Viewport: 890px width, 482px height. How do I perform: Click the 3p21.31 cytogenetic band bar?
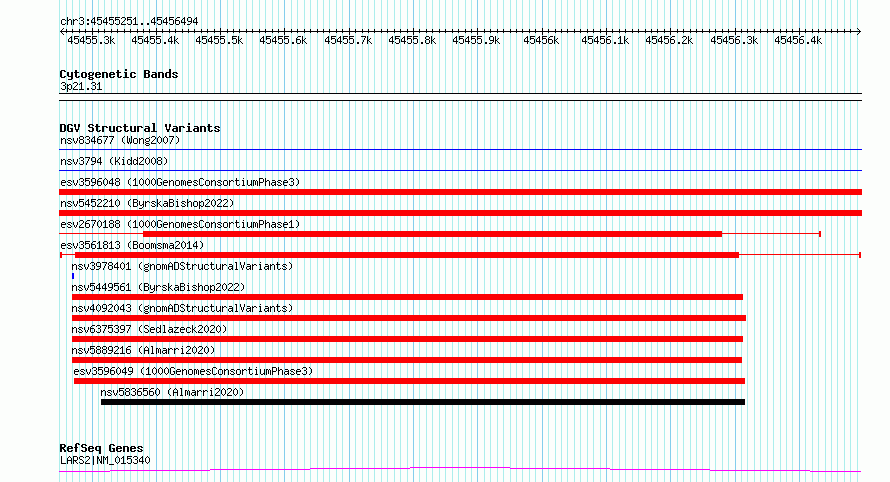pos(460,97)
